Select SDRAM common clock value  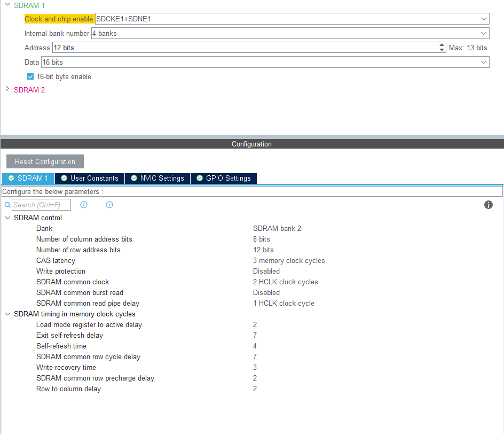pos(285,282)
